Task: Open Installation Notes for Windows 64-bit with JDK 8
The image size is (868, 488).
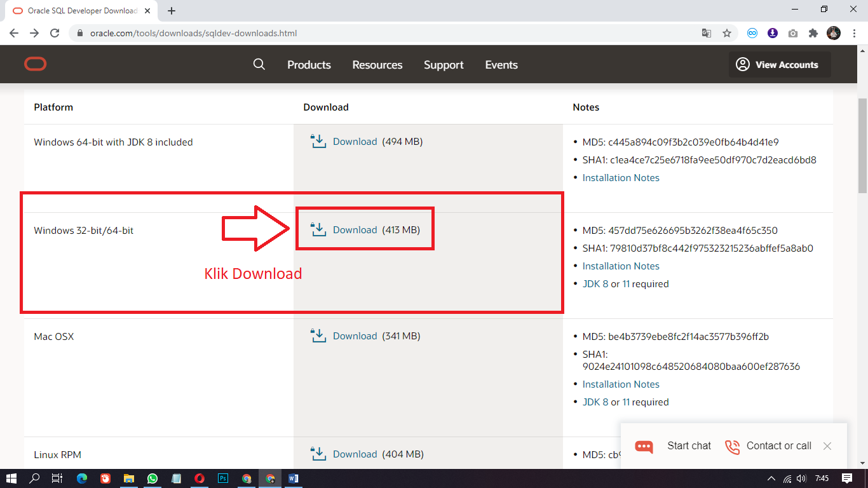Action: pos(621,178)
